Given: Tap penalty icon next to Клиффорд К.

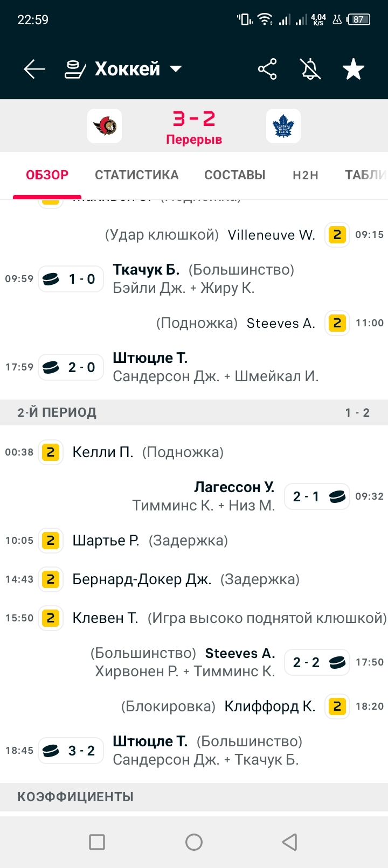Looking at the screenshot, I should [337, 706].
